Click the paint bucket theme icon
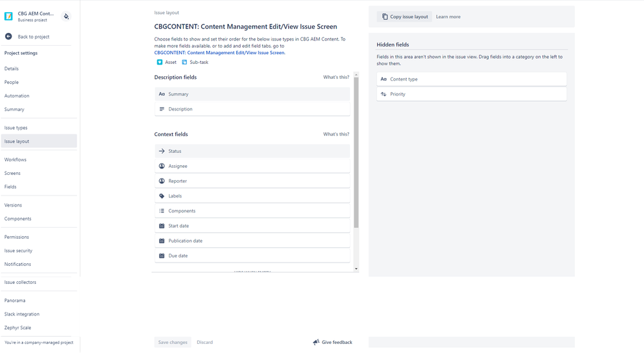 point(66,16)
